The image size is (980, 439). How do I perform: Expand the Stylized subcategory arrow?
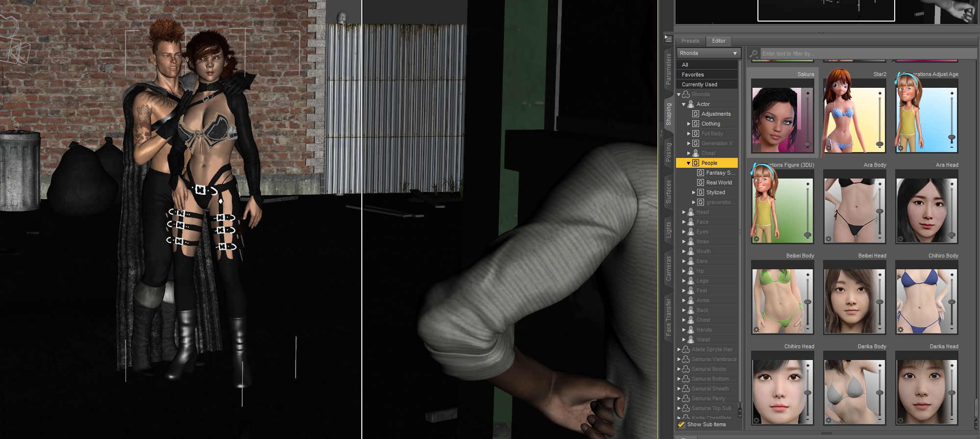pyautogui.click(x=693, y=192)
